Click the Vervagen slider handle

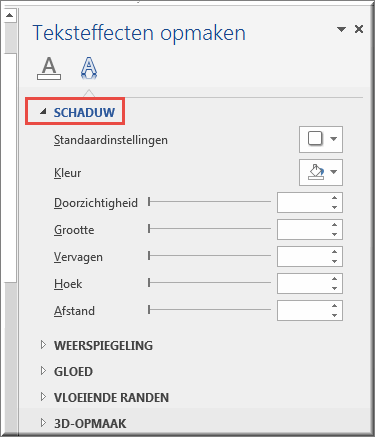tap(149, 256)
